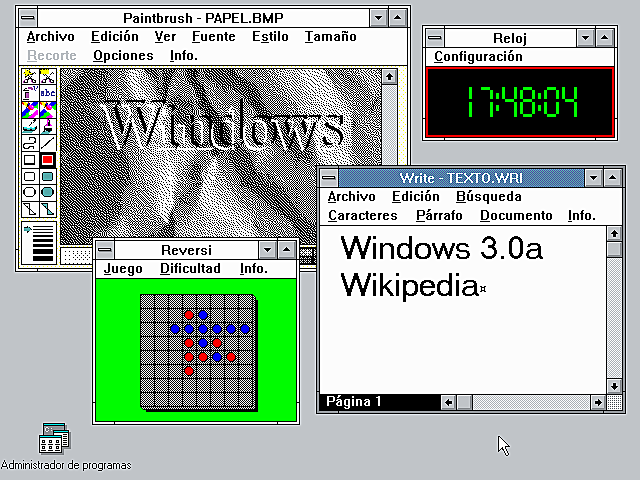Click the Write horizontal scroll-right arrow
640x480 pixels.
pyautogui.click(x=598, y=402)
